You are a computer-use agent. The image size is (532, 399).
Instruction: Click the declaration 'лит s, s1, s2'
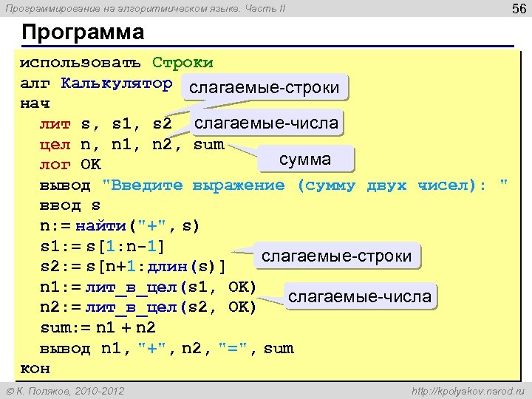(106, 124)
